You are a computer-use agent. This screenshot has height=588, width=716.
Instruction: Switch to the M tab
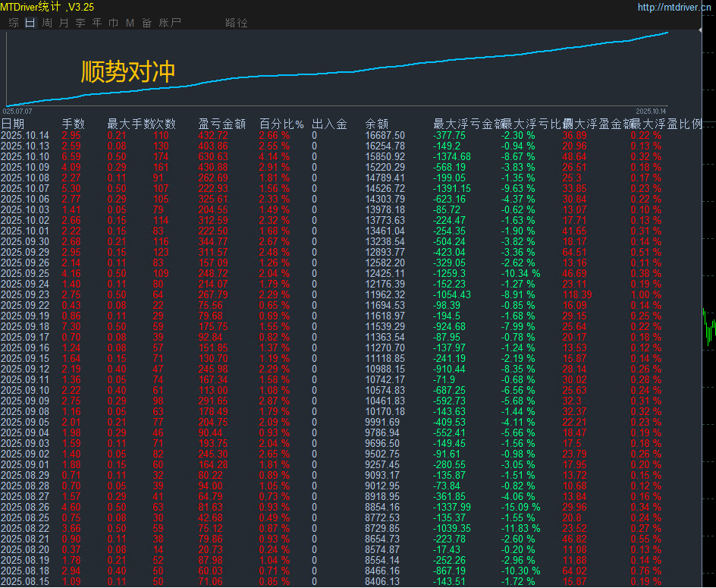coord(130,23)
